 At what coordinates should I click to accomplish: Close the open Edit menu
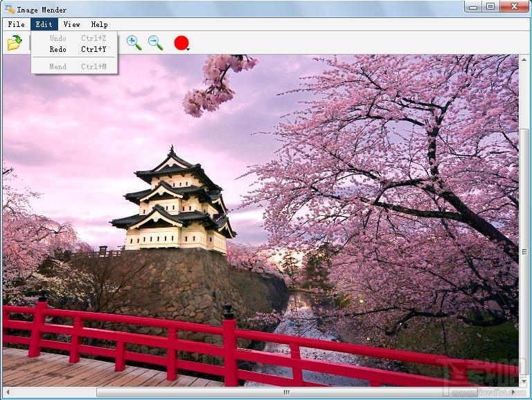44,24
